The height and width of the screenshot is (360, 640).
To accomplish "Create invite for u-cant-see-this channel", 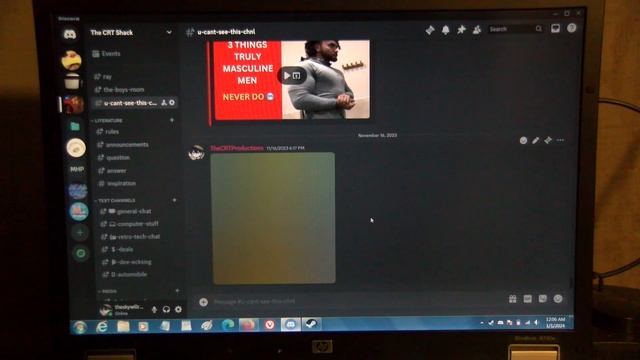I will [164, 103].
